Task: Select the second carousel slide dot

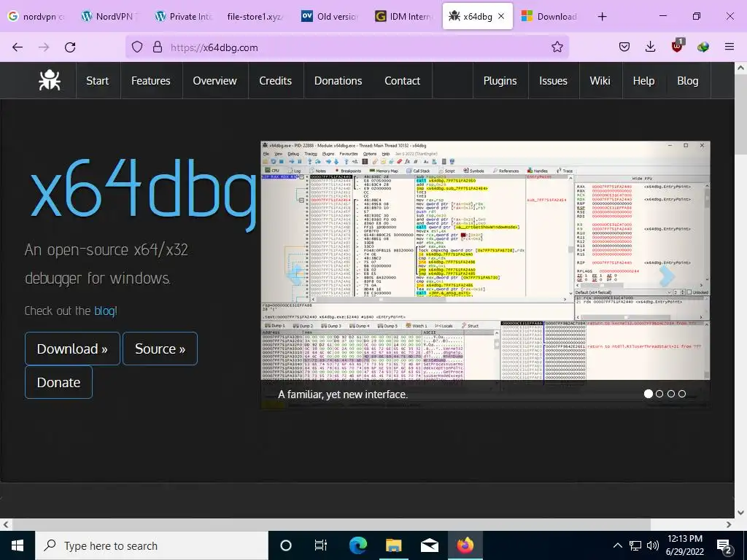Action: [659, 394]
